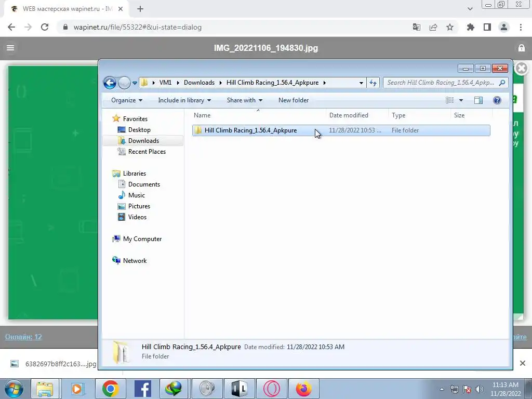Open the Explorer help icon
This screenshot has height=399, width=532.
[x=497, y=100]
